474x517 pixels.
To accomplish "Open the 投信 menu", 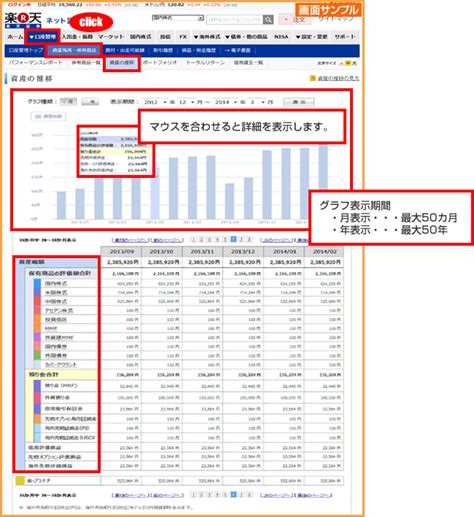I will click(x=165, y=37).
